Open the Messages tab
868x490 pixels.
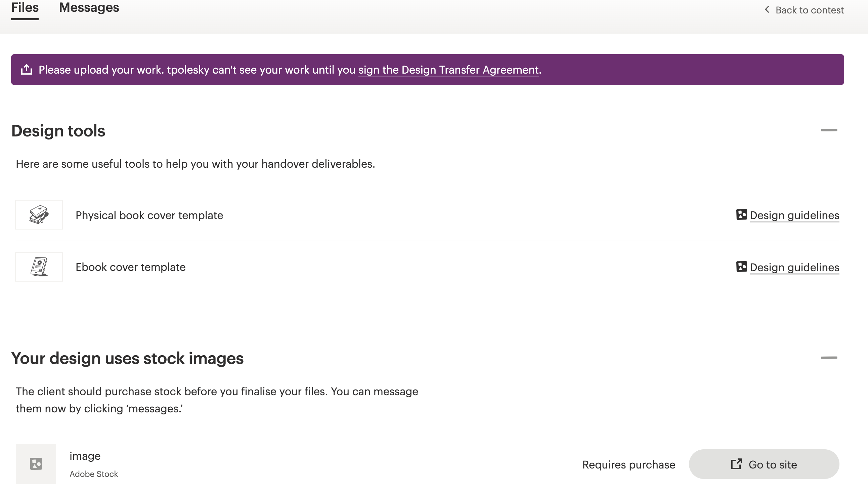click(x=89, y=8)
